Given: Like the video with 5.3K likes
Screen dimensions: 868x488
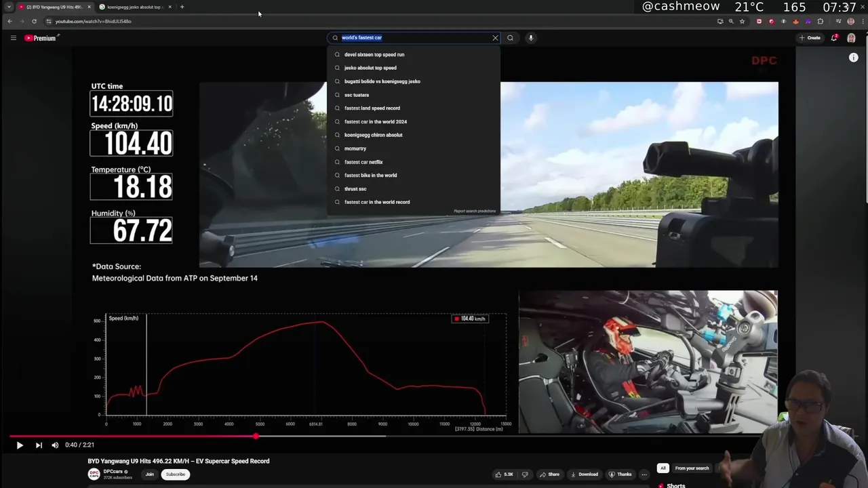Looking at the screenshot, I should [x=505, y=474].
